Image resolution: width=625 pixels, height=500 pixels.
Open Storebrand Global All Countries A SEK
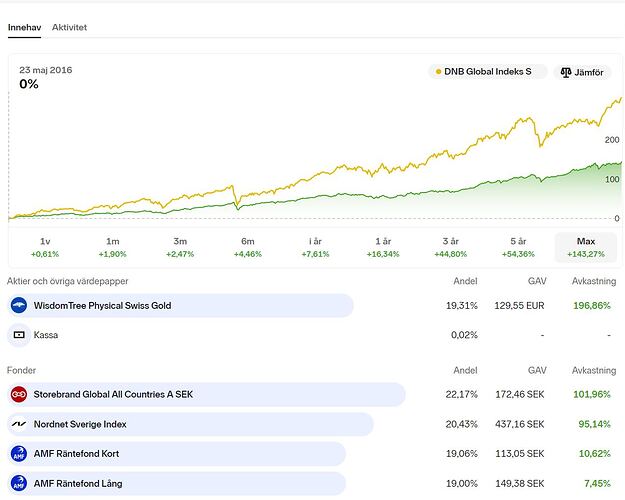pos(312,395)
